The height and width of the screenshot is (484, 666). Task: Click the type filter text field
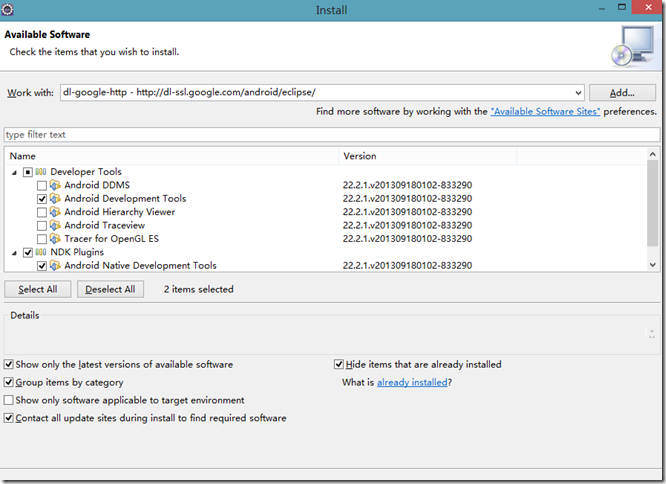(x=332, y=135)
